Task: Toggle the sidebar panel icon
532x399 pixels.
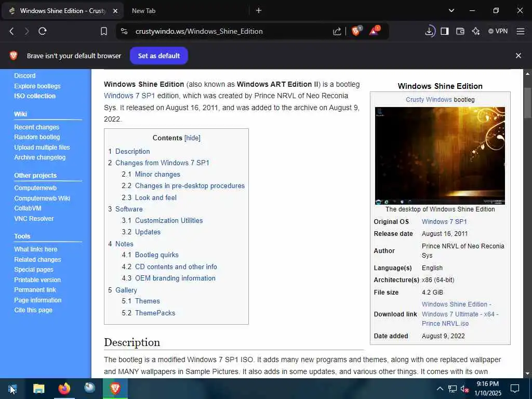Action: click(445, 31)
